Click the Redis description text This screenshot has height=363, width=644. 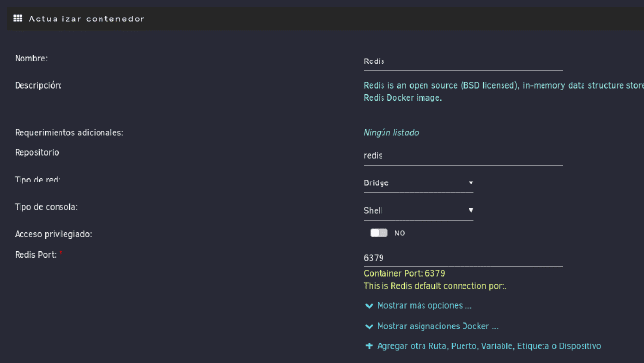[503, 91]
